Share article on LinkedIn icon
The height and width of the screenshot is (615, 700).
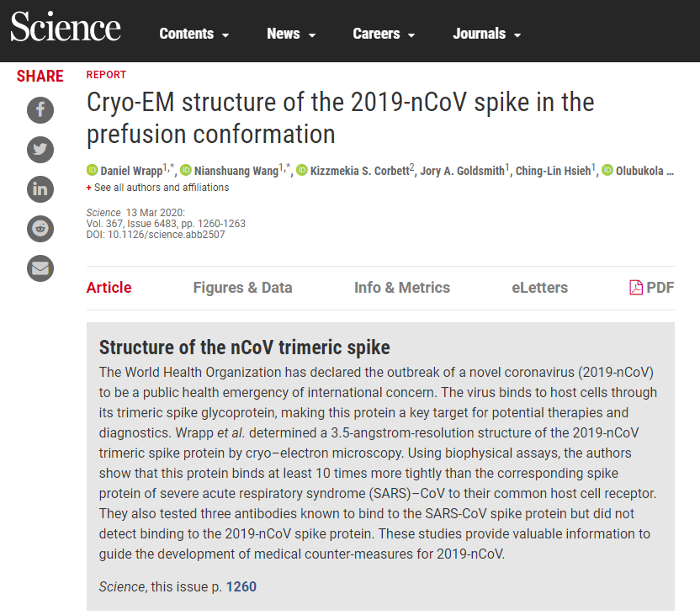(40, 189)
